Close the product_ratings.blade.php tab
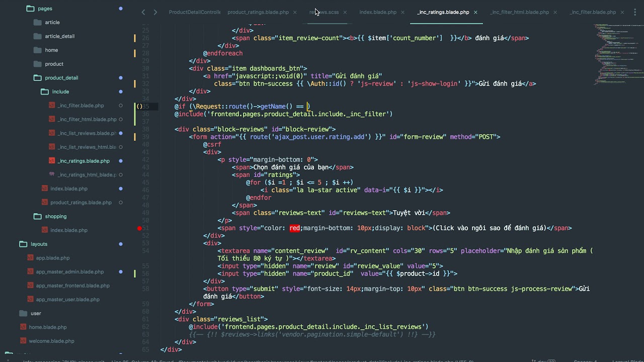 [x=295, y=12]
